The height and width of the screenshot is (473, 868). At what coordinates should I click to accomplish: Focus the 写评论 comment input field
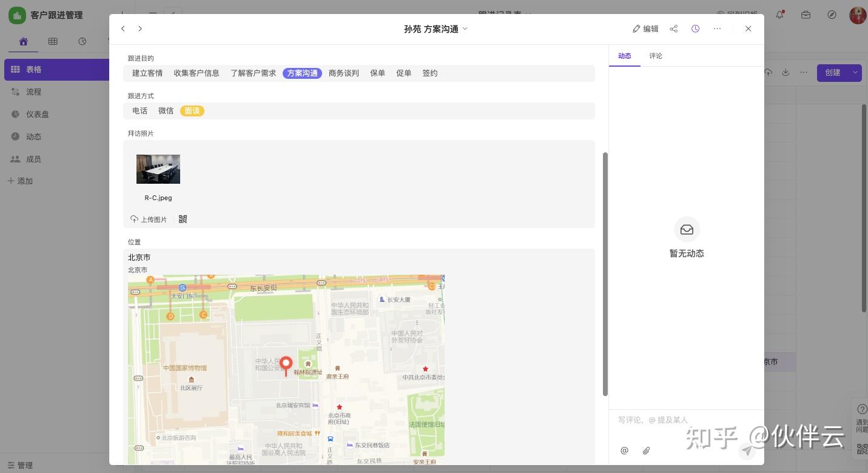click(686, 420)
